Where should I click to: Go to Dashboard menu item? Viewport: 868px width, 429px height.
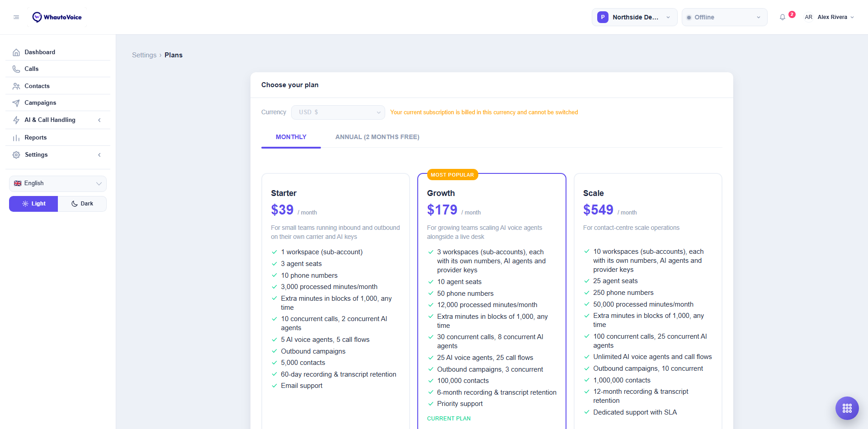point(58,52)
